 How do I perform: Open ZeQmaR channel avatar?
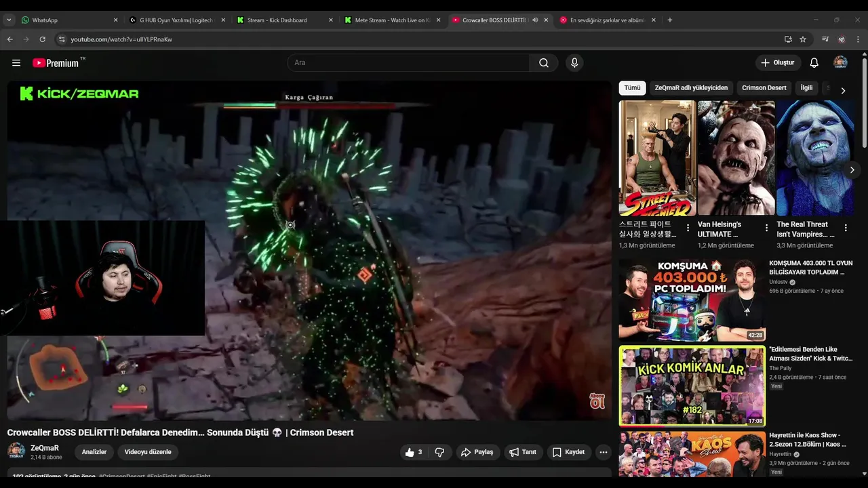(x=16, y=451)
